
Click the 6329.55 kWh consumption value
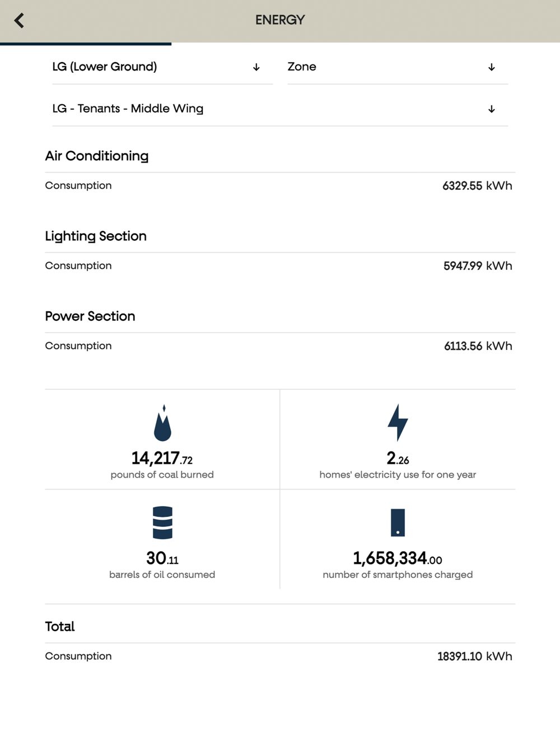477,186
